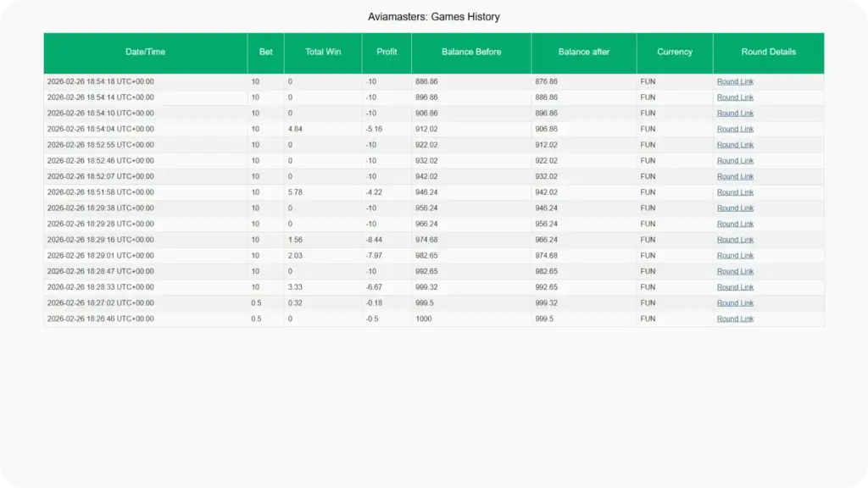
Task: Click the Total Win column header
Action: pyautogui.click(x=323, y=52)
